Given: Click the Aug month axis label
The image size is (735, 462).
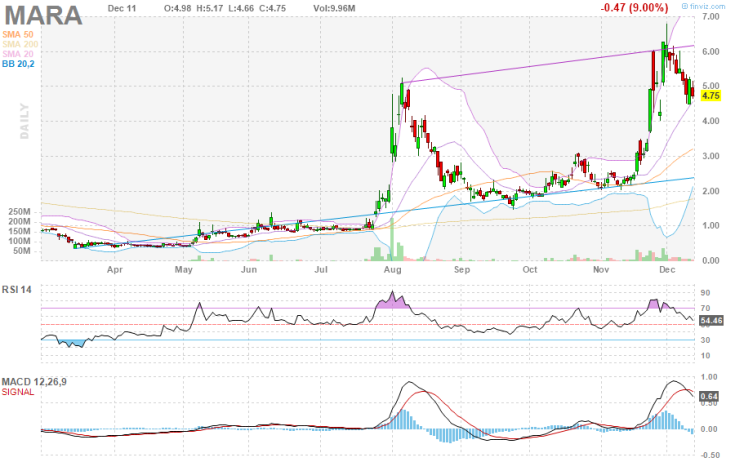Looking at the screenshot, I should pos(392,270).
